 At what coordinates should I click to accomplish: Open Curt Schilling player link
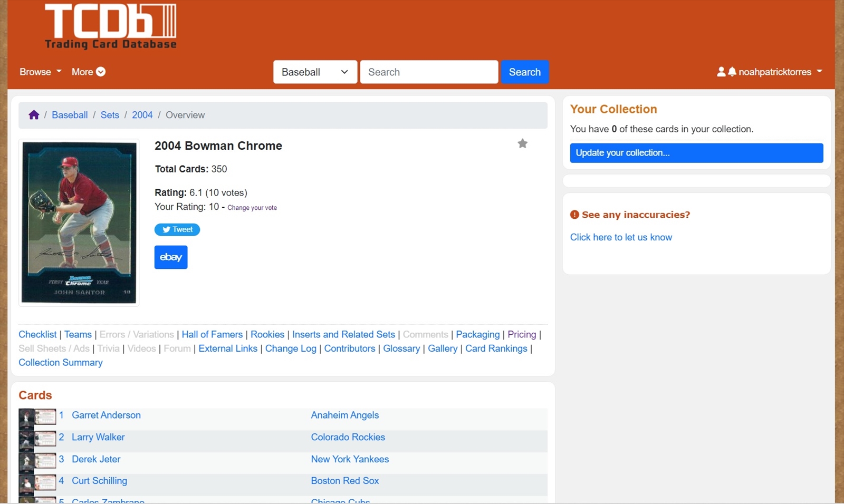point(99,481)
